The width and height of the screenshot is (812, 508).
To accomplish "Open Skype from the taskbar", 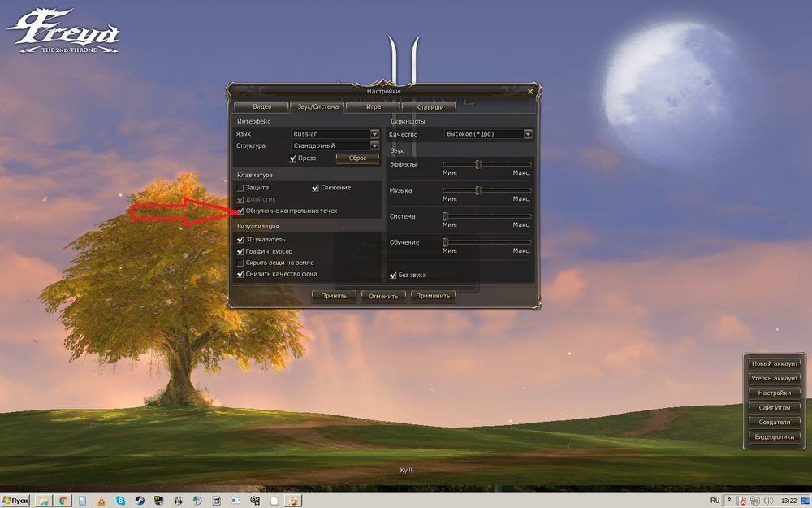I will click(x=120, y=501).
